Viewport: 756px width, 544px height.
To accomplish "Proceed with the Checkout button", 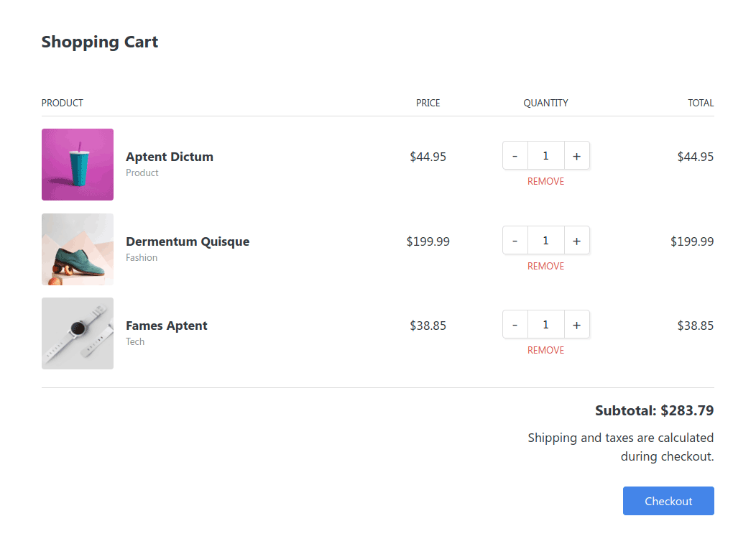I will pos(668,501).
